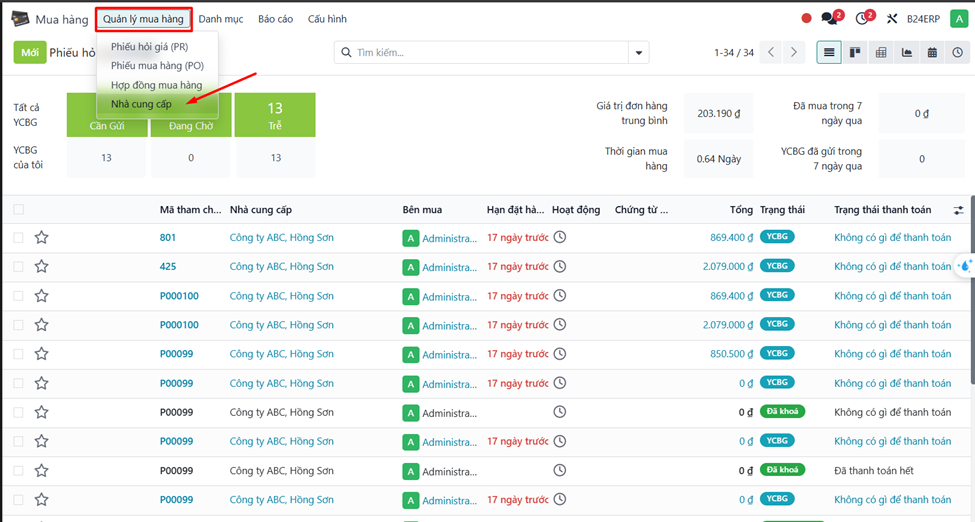Click the green Mới button
Image resolution: width=975 pixels, height=522 pixels.
[x=30, y=52]
